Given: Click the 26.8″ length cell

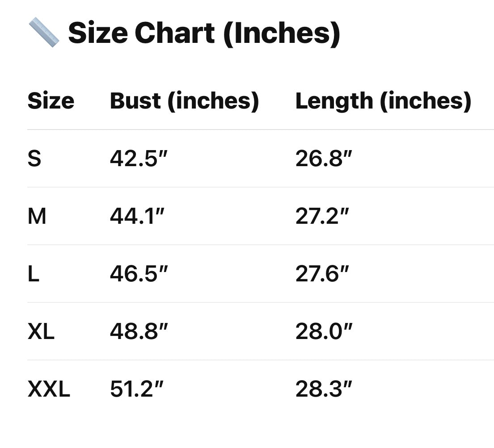Looking at the screenshot, I should (x=324, y=159).
